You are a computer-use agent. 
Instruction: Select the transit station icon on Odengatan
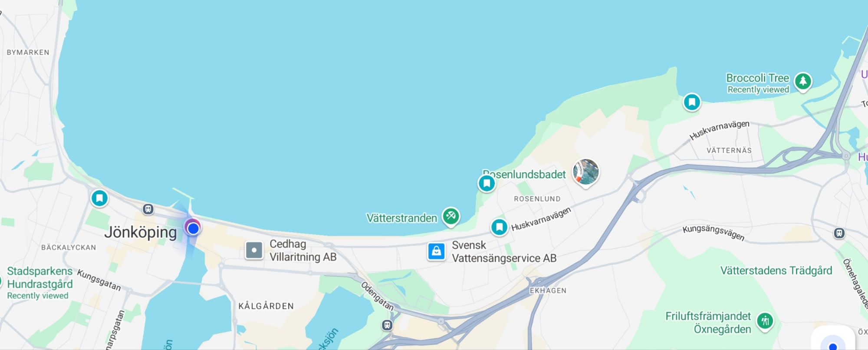pos(387,325)
